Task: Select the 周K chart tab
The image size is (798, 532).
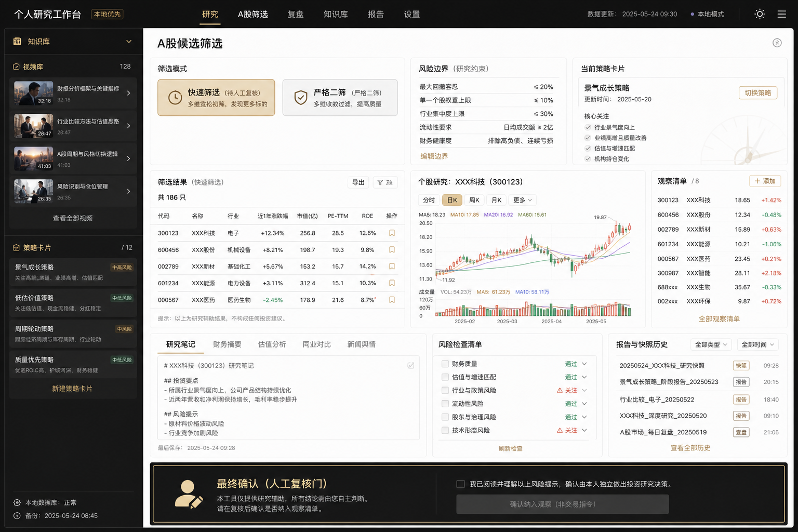Action: (x=474, y=200)
